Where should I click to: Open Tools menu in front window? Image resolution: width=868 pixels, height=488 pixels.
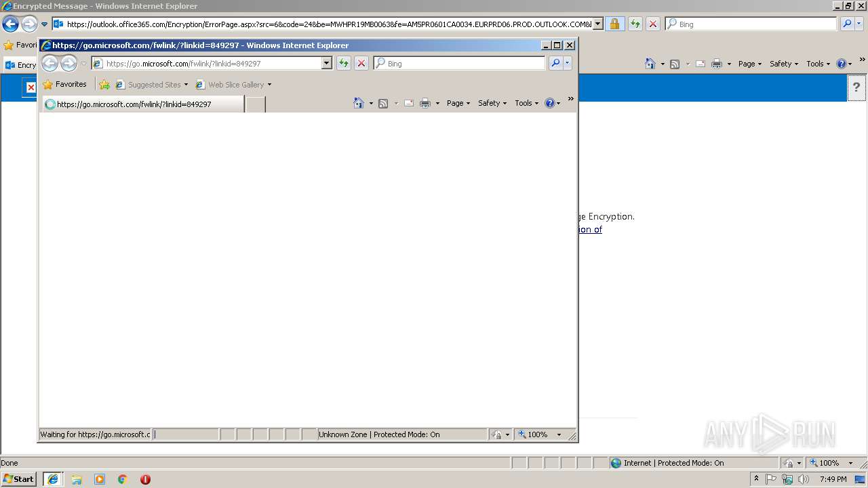[526, 103]
